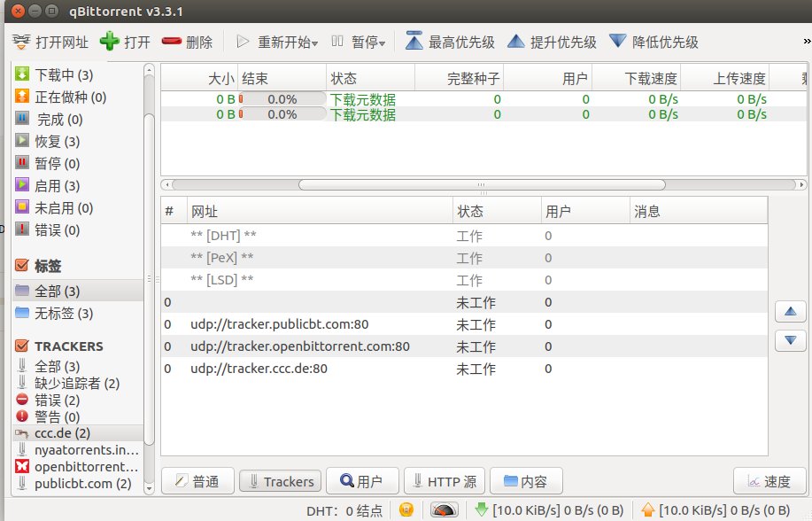Select the 暂停 (0) sidebar filter

(78, 164)
